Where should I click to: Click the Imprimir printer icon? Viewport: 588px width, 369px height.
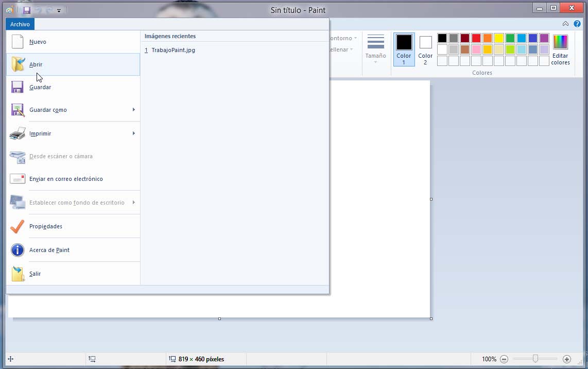[x=18, y=133]
